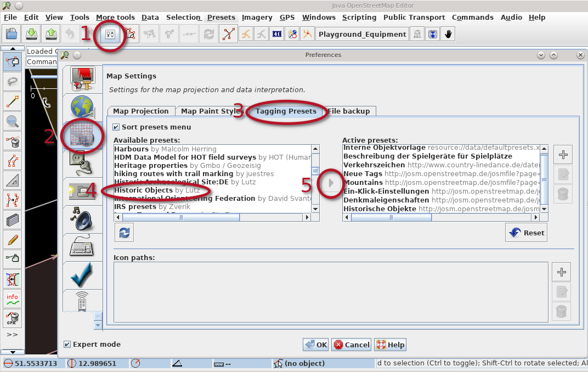The image size is (588, 372).
Task: Select the Map Settings grid icon
Action: 82,134
